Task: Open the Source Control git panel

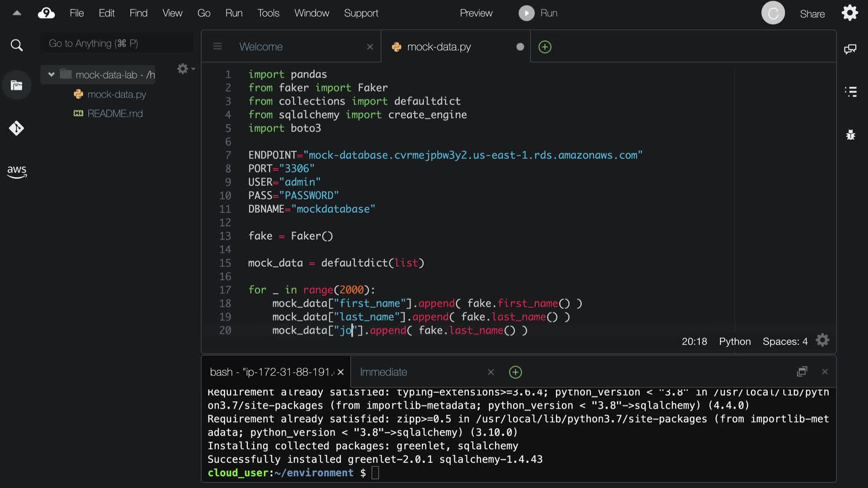Action: [x=17, y=128]
